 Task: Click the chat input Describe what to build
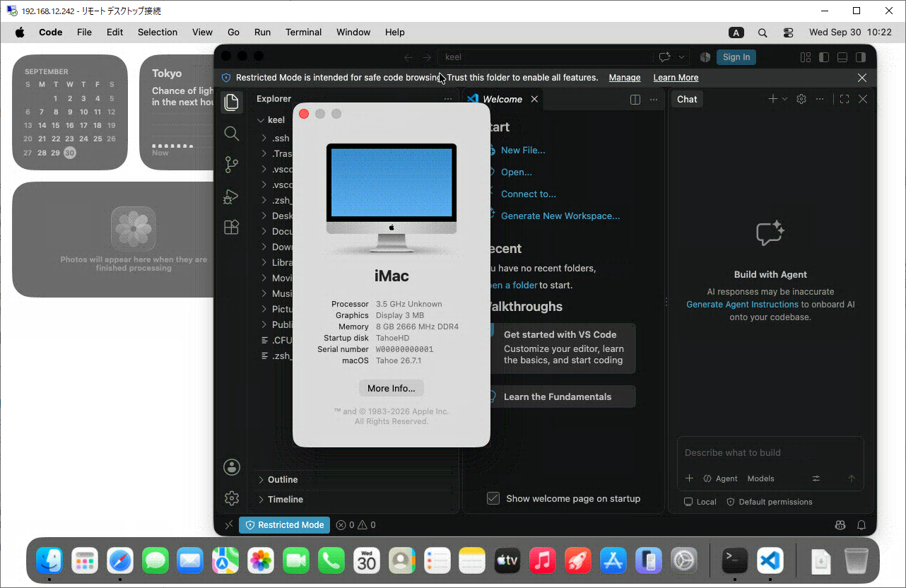pyautogui.click(x=770, y=453)
